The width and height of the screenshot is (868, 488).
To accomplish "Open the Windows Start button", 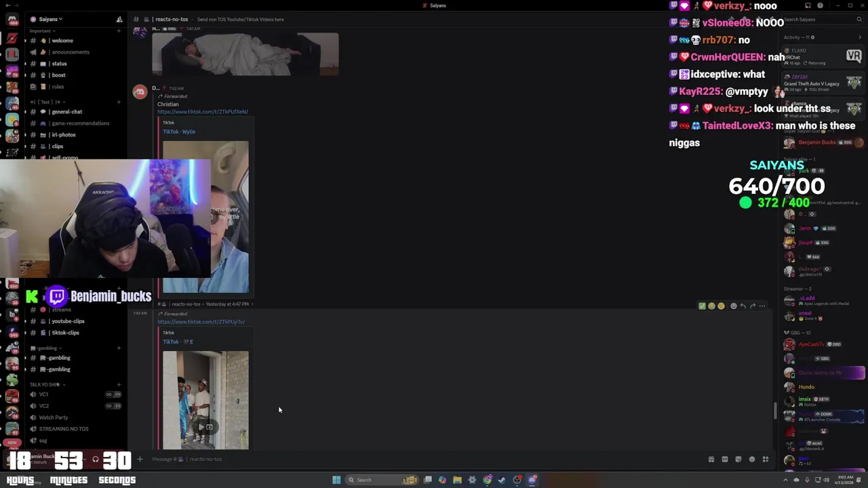I will pos(336,480).
